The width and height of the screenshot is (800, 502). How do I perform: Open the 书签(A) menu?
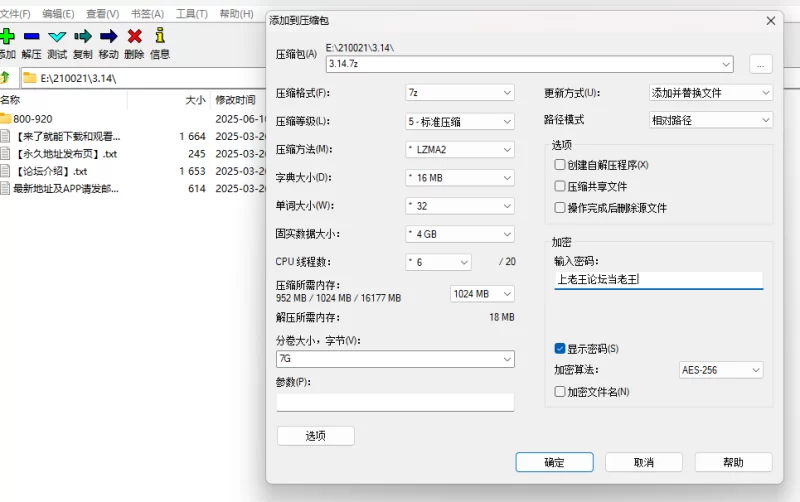[x=147, y=14]
